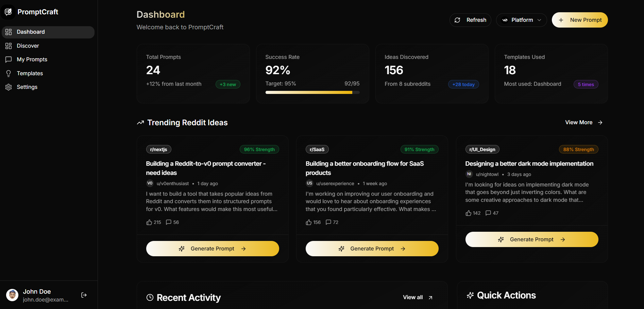This screenshot has height=309, width=644.
Task: Click the thumbs-up icon on the r/nextjs post
Action: pos(149,222)
